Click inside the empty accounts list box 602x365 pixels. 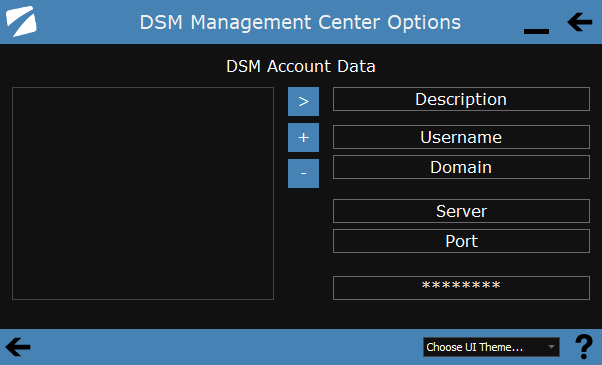(143, 193)
